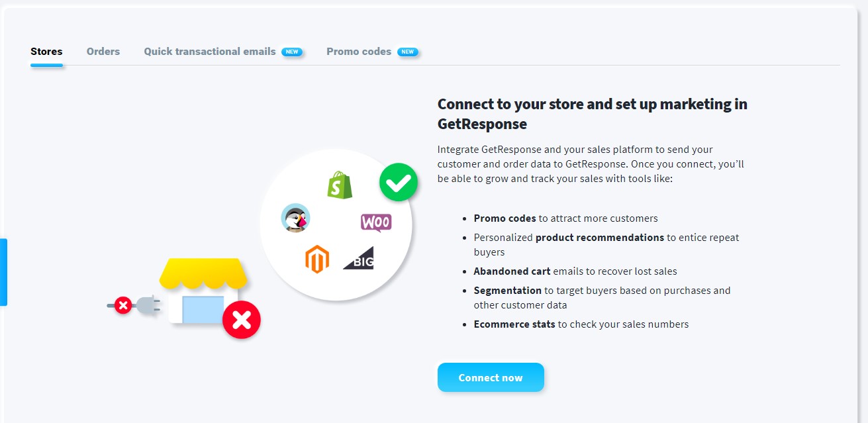Click NEW badge beside Promo codes
The image size is (868, 423).
tap(408, 52)
